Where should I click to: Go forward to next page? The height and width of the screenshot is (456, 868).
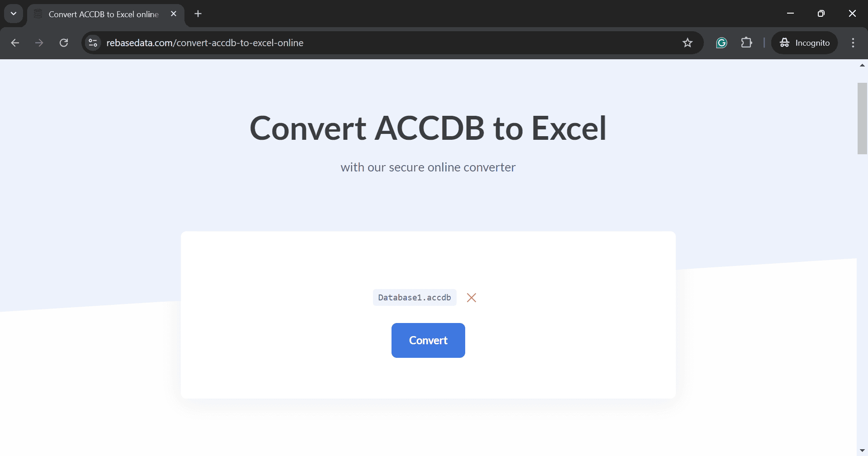[39, 43]
